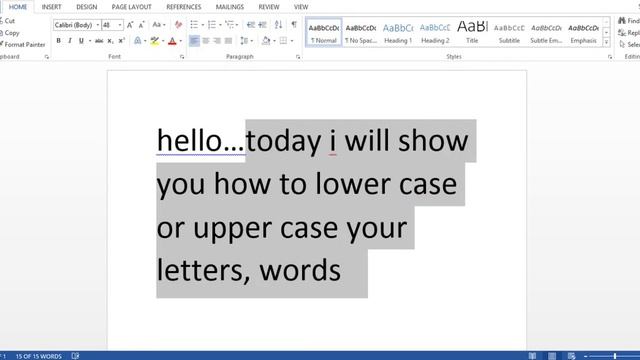Center the text

(206, 41)
